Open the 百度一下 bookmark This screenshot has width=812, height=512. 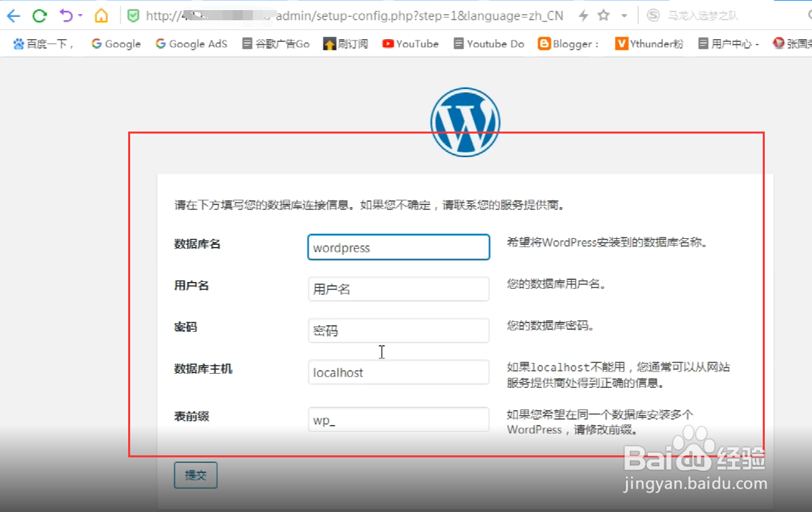coord(43,44)
